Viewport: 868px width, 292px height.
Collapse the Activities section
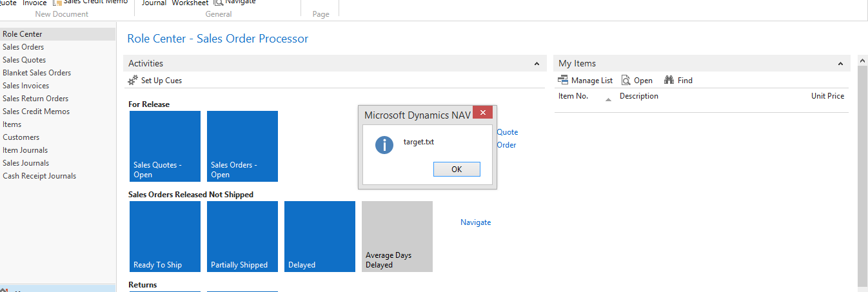coord(537,64)
